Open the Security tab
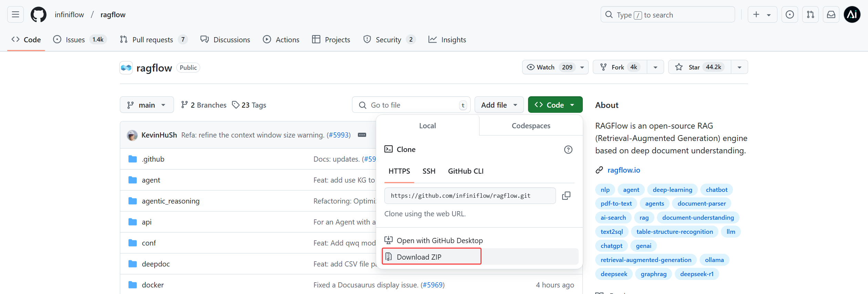This screenshot has height=294, width=868. coord(389,40)
